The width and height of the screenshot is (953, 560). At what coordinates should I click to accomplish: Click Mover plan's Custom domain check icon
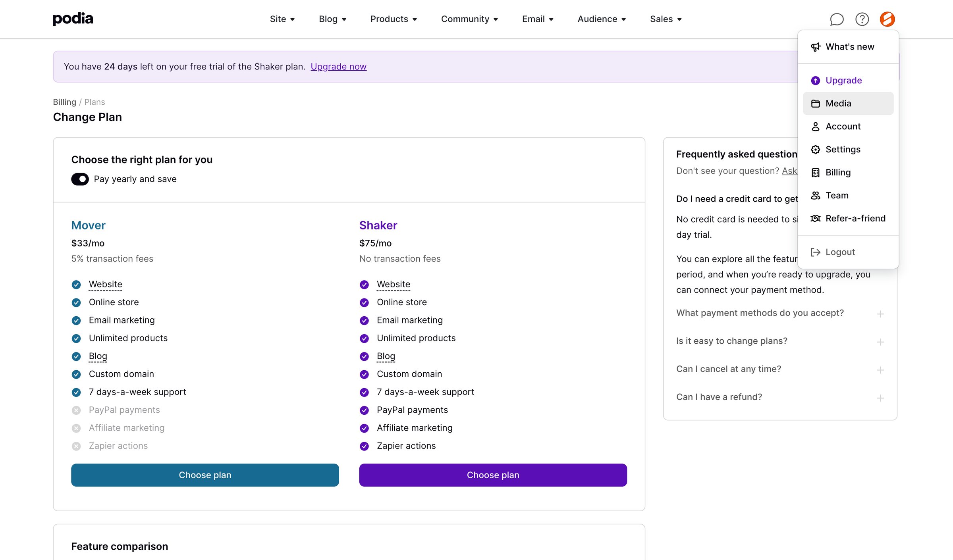click(x=76, y=374)
